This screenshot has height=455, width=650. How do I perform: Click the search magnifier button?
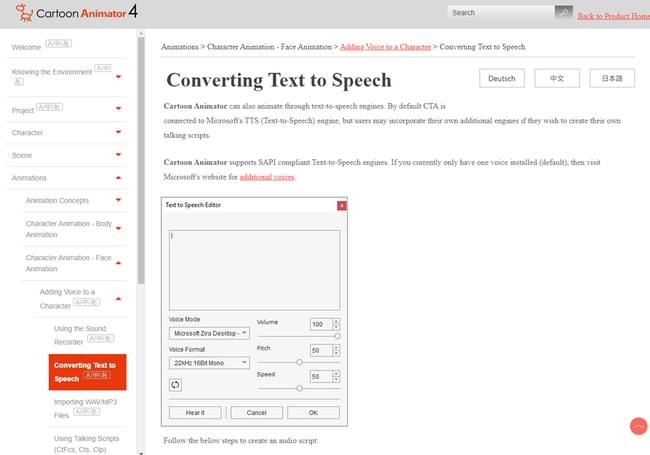pos(563,12)
